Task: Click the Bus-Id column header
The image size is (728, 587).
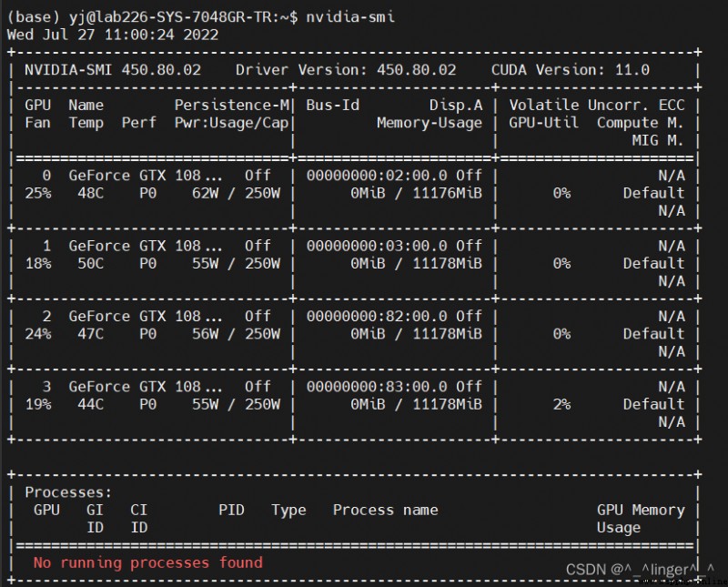Action: pyautogui.click(x=332, y=106)
